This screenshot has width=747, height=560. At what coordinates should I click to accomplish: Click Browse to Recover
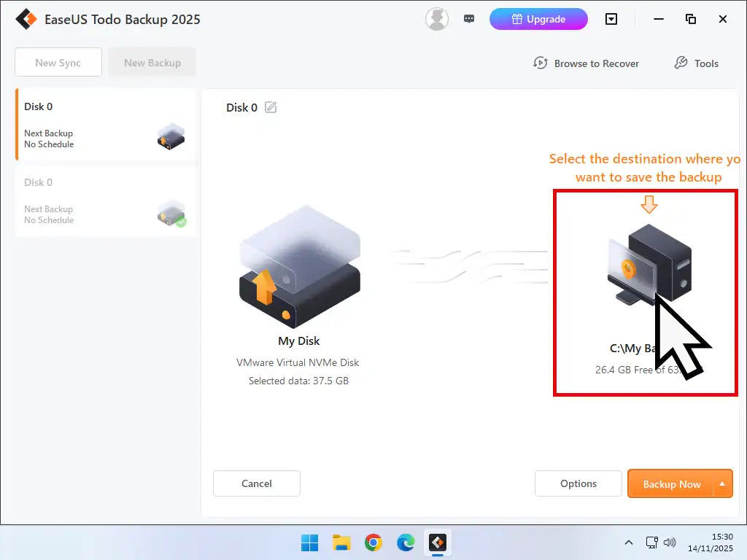point(586,63)
